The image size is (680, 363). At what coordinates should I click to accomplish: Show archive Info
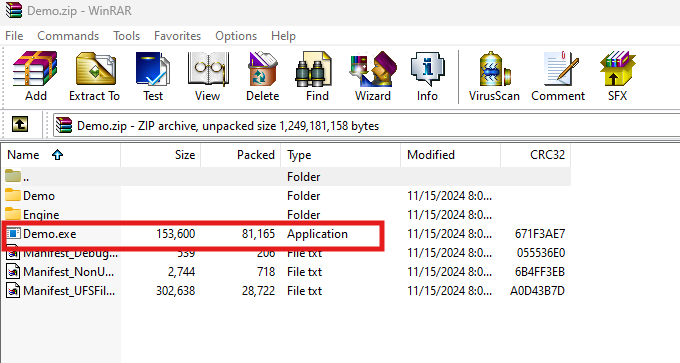[x=427, y=76]
